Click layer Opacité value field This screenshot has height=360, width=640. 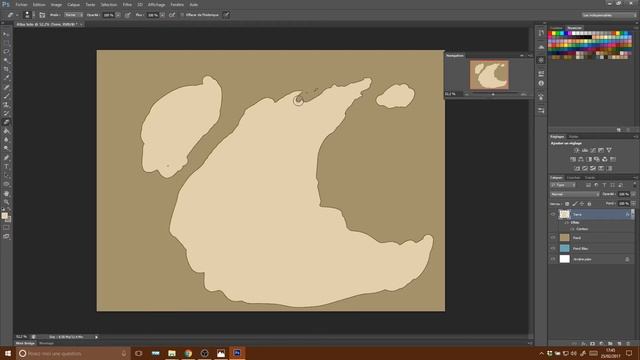[x=623, y=194]
